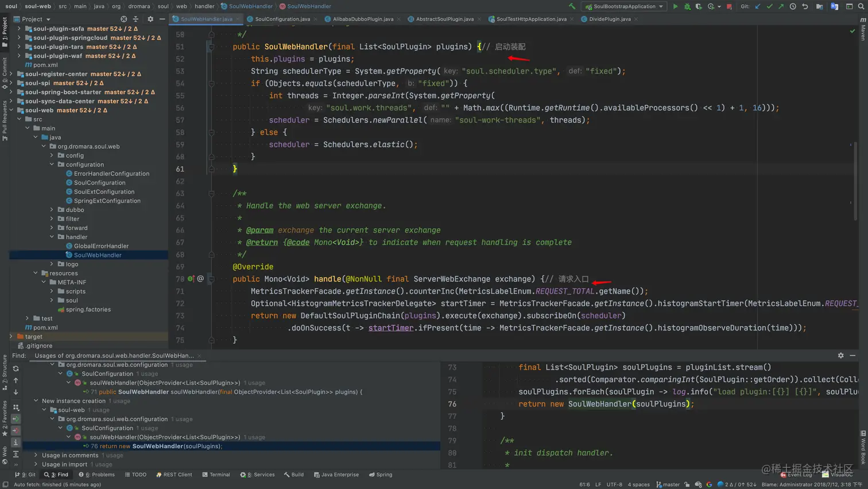Switch to the SoulConfiguration.java editor tab
Image resolution: width=868 pixels, height=489 pixels.
click(282, 19)
